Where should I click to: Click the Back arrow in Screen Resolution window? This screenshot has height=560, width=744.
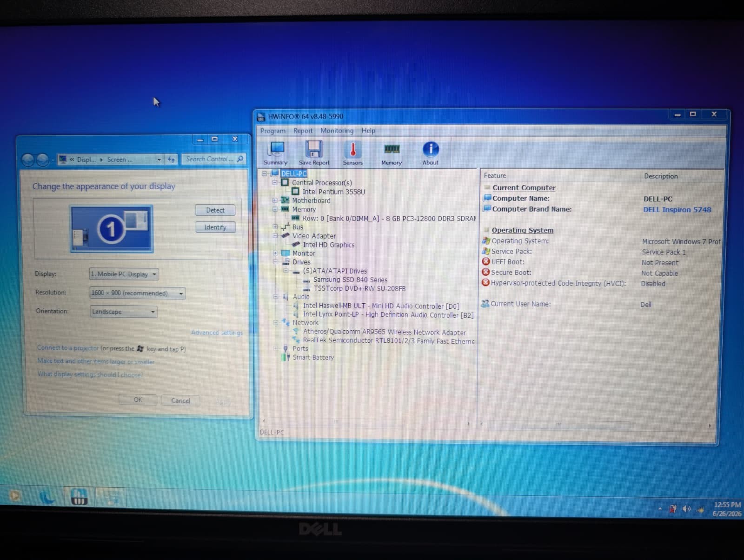point(28,160)
